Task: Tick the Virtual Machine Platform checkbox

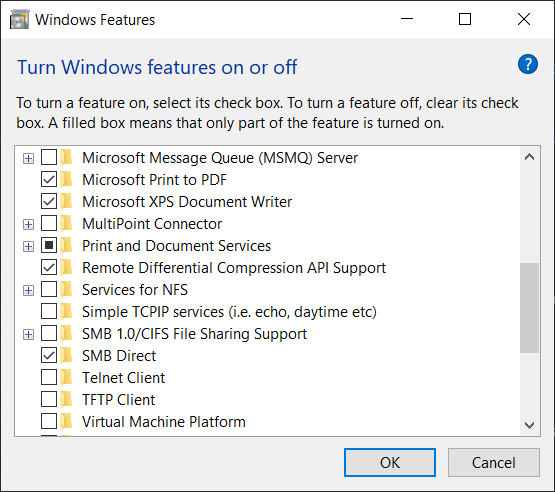Action: pyautogui.click(x=49, y=421)
